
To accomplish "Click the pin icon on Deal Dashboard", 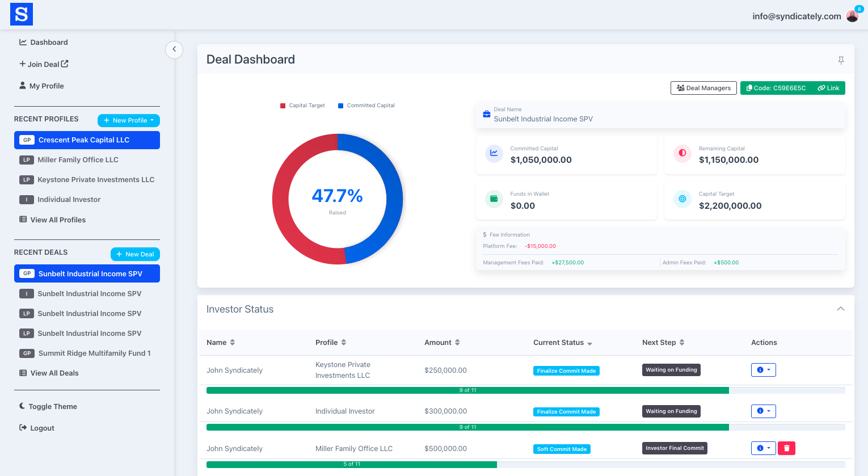I will (x=841, y=60).
